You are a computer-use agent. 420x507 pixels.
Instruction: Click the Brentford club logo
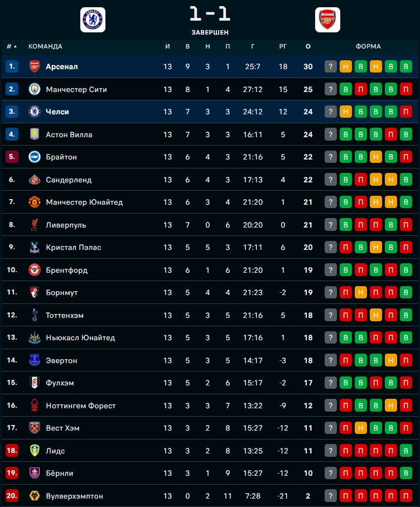(x=35, y=270)
